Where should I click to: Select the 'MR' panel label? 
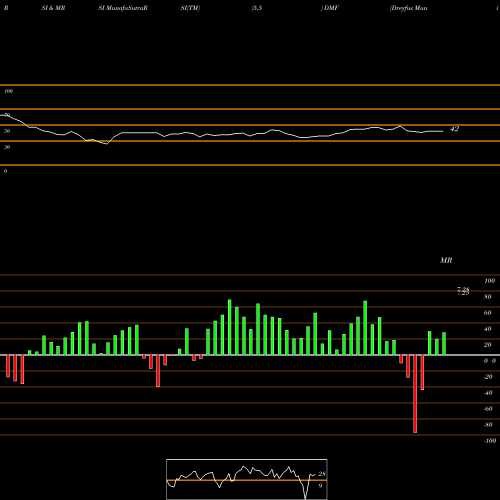click(446, 260)
